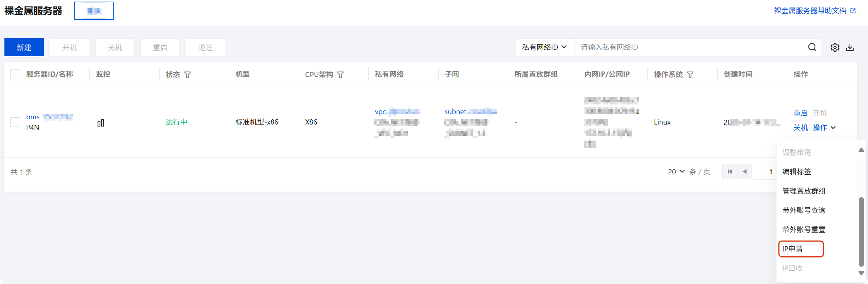Select all servers header checkbox
The image size is (868, 284).
(15, 74)
